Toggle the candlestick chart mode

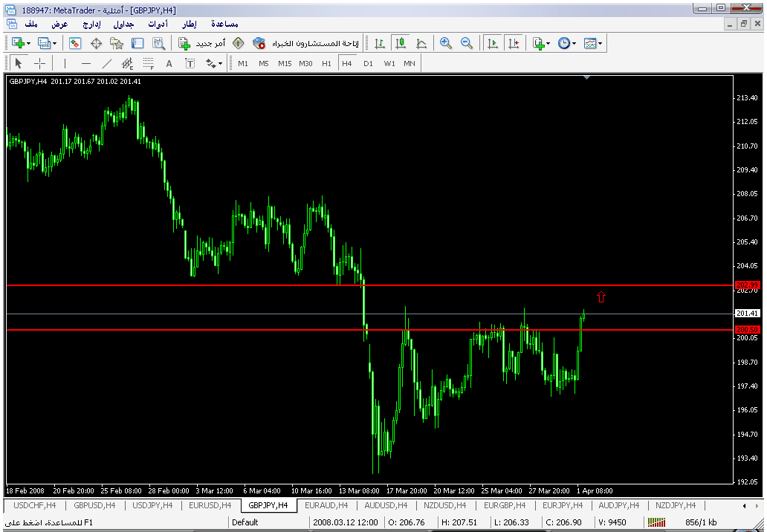click(401, 43)
